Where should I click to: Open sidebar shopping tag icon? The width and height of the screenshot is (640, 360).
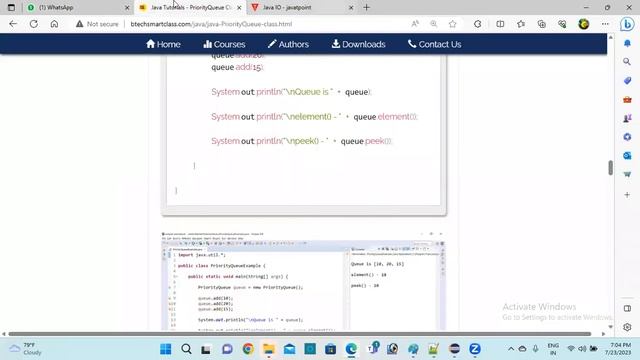point(627,80)
